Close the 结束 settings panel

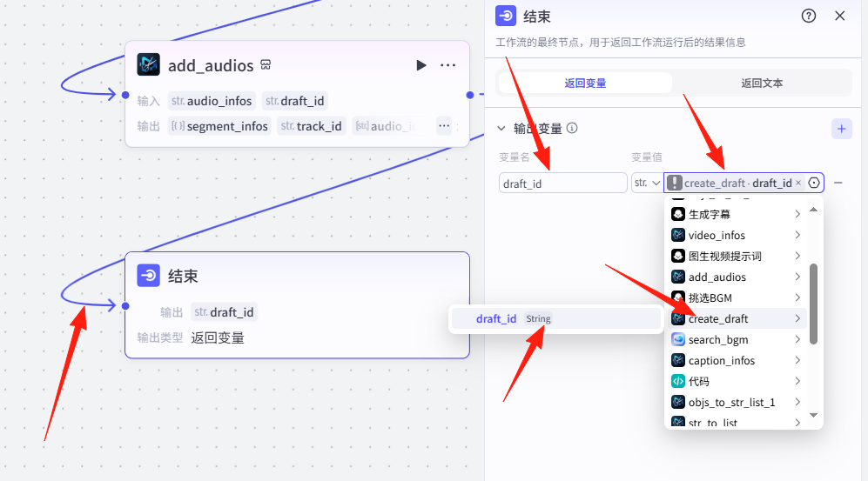pyautogui.click(x=839, y=16)
